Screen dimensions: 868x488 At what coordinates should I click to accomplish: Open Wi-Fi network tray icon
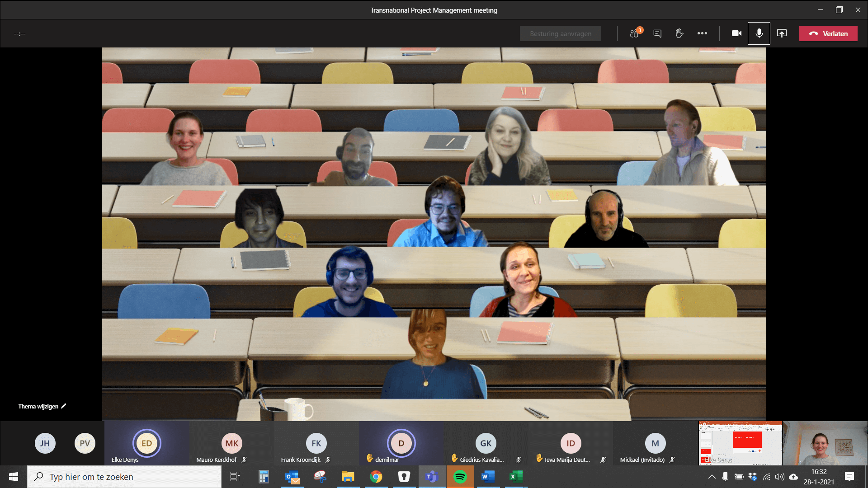pos(766,477)
